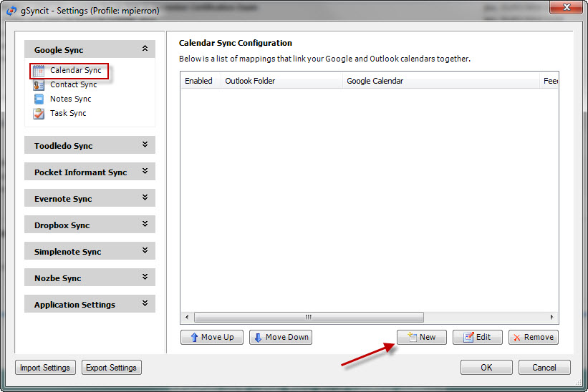Create a New calendar mapping

click(422, 337)
